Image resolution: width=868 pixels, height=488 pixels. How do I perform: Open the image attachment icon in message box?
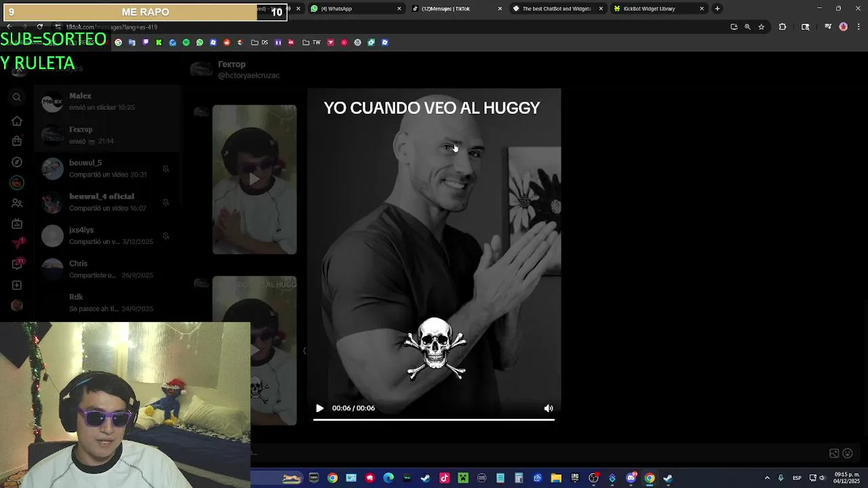[834, 453]
